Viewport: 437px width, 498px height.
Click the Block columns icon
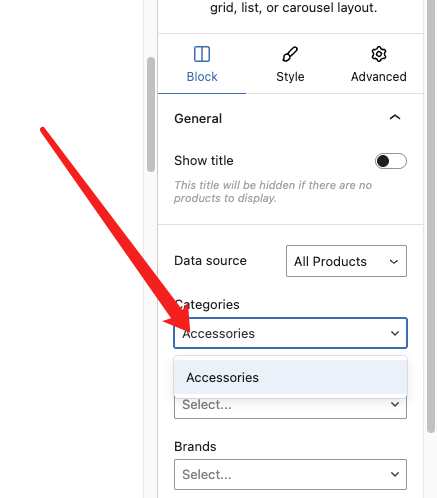pos(202,54)
